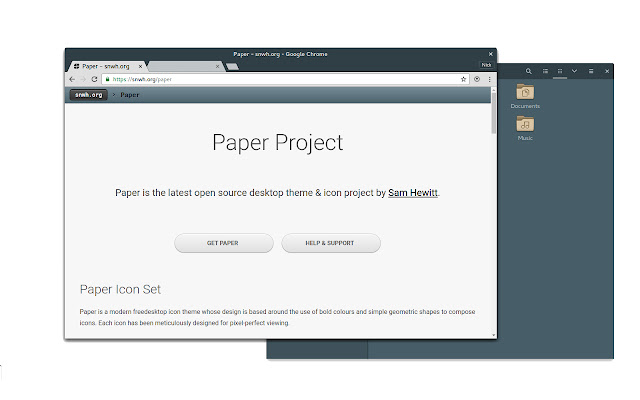Click the Paper breadcrumb link

(129, 95)
